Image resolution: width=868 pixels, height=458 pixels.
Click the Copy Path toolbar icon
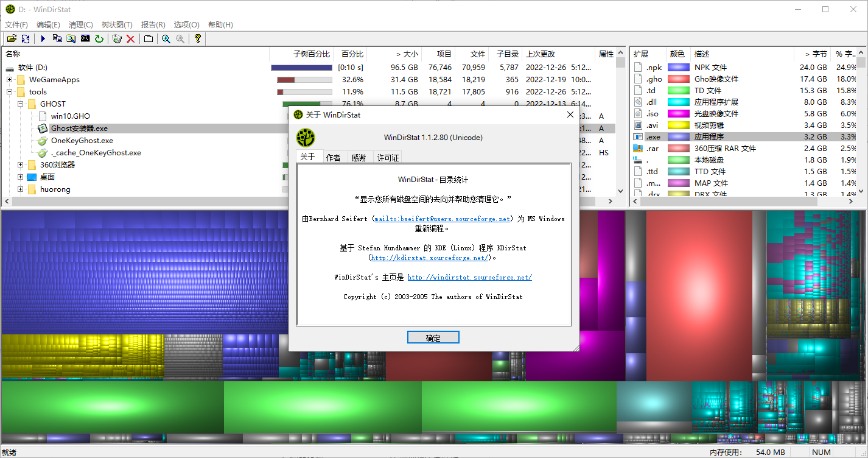(57, 38)
